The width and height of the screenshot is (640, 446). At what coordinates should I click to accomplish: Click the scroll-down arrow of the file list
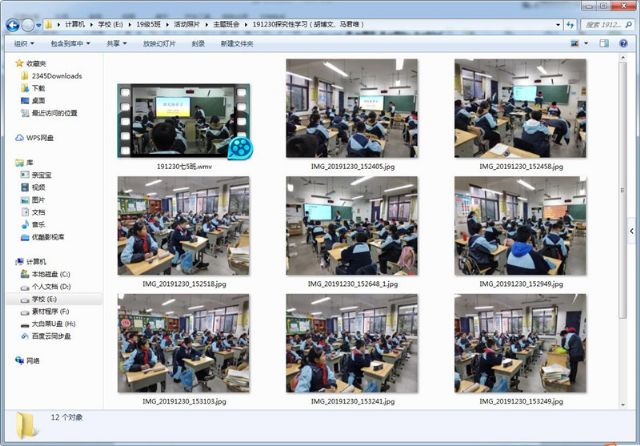coord(622,404)
